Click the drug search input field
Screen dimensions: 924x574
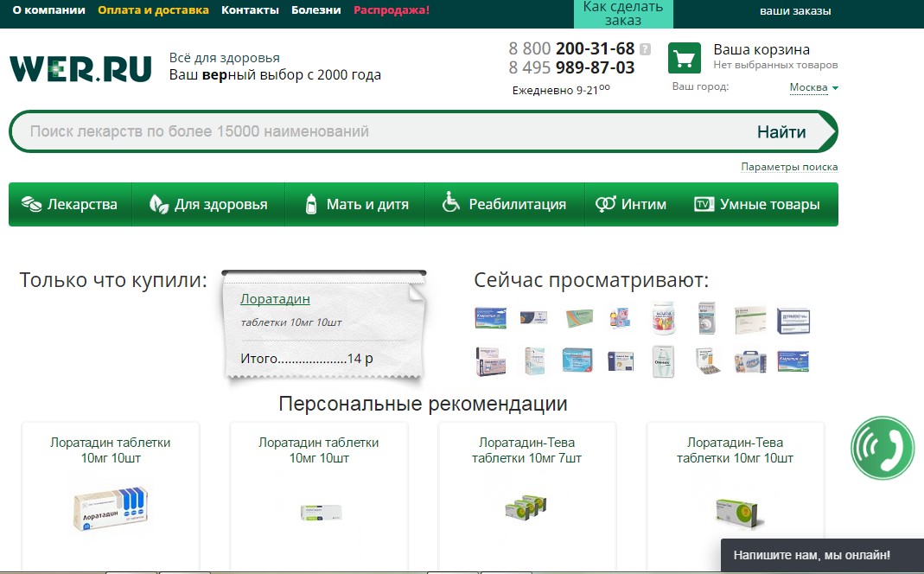tap(377, 131)
